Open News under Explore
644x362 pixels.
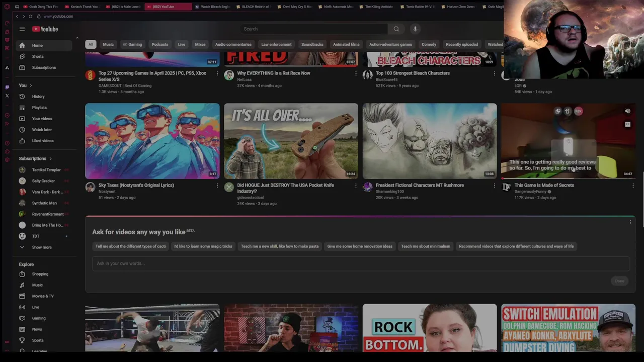tap(43, 329)
